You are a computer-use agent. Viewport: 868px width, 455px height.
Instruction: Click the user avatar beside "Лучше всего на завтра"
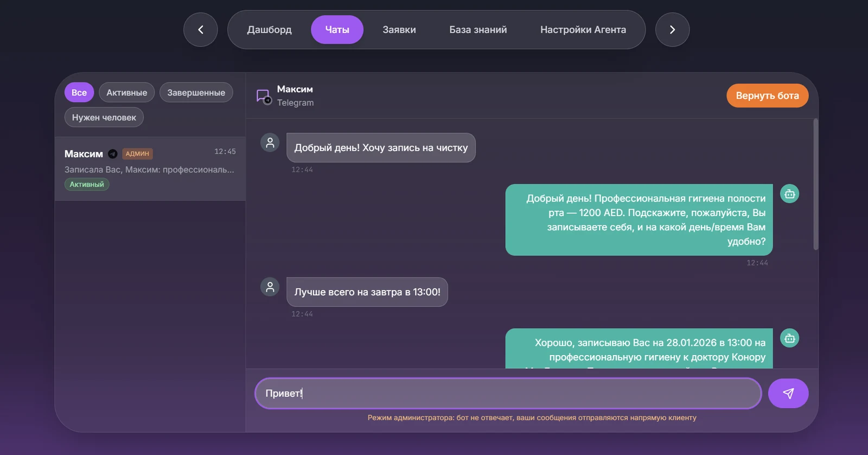coord(270,287)
